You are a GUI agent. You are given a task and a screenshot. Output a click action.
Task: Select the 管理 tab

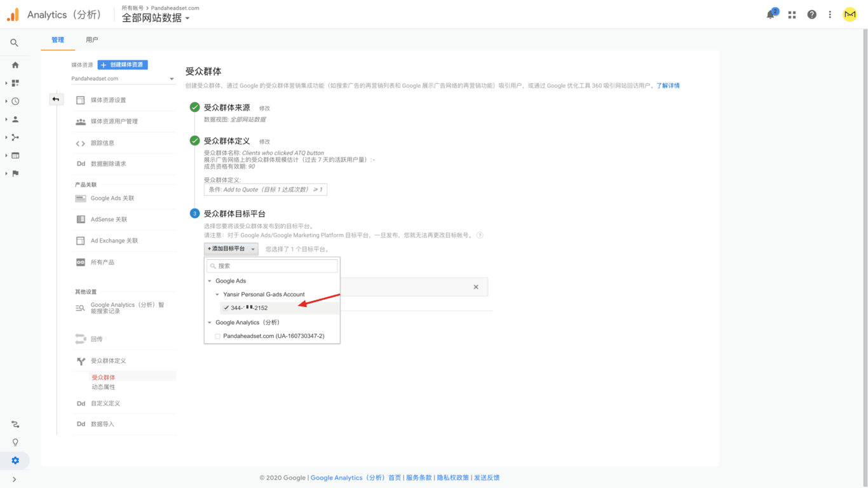tap(58, 40)
